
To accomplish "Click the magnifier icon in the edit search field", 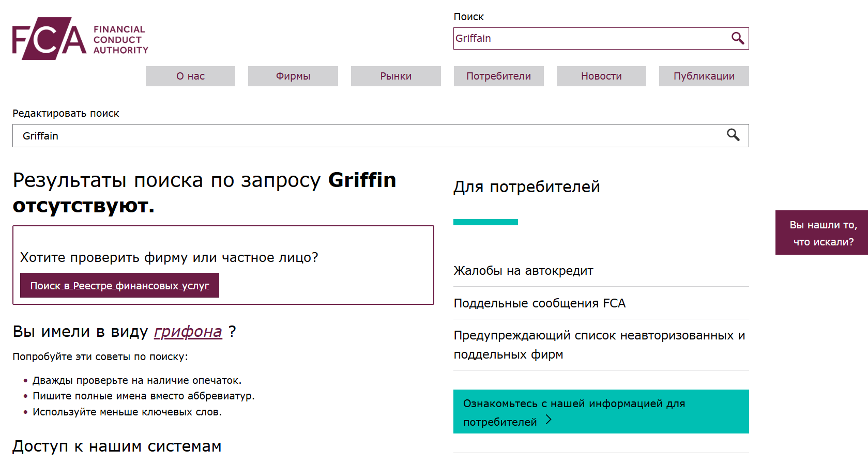I will (x=733, y=135).
